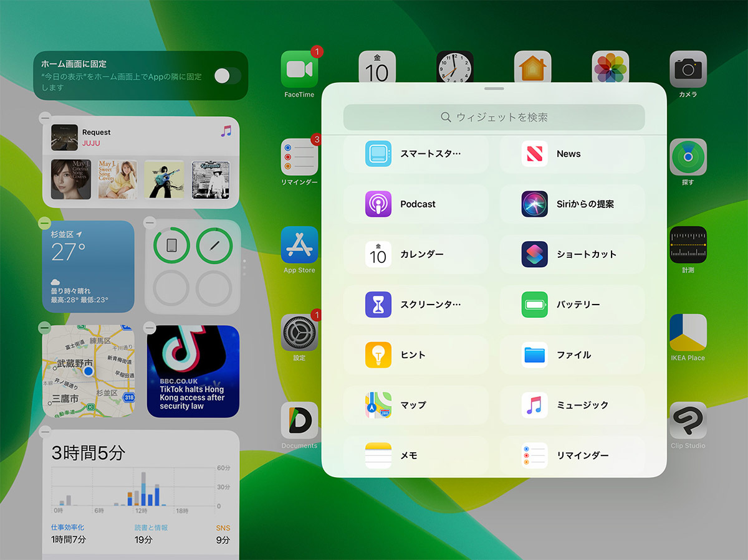Open the FaceTime app icon
Viewport: 748px width, 560px height.
[299, 69]
